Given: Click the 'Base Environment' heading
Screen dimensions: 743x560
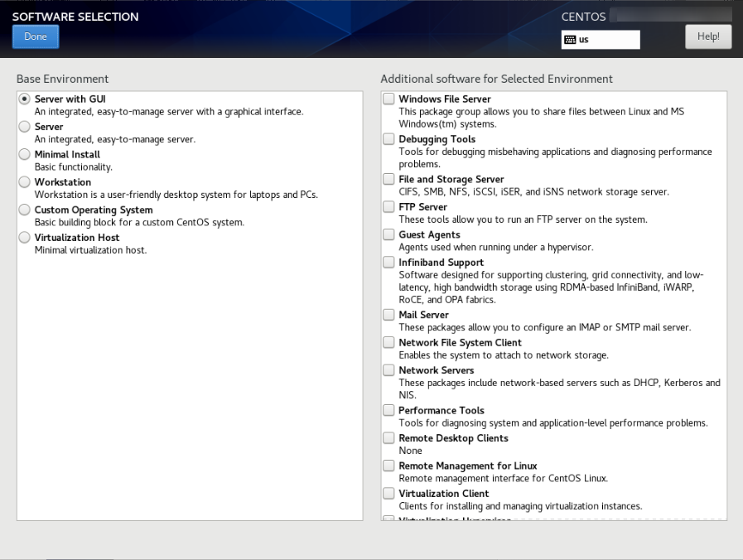Looking at the screenshot, I should (x=63, y=80).
